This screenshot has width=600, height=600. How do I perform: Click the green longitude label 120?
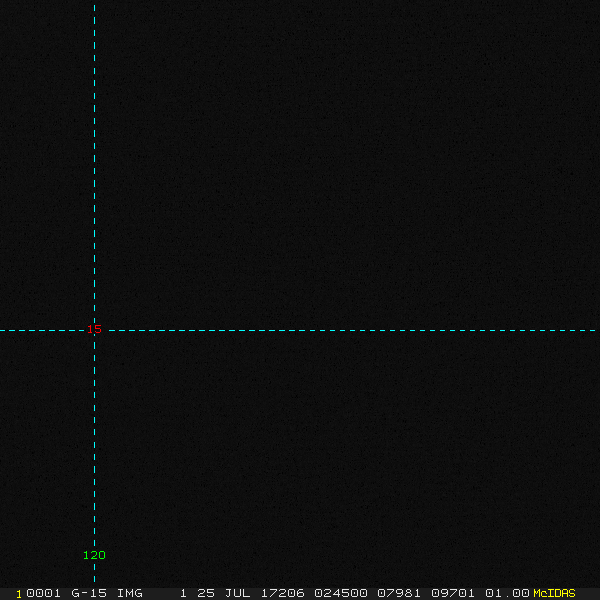pyautogui.click(x=94, y=555)
